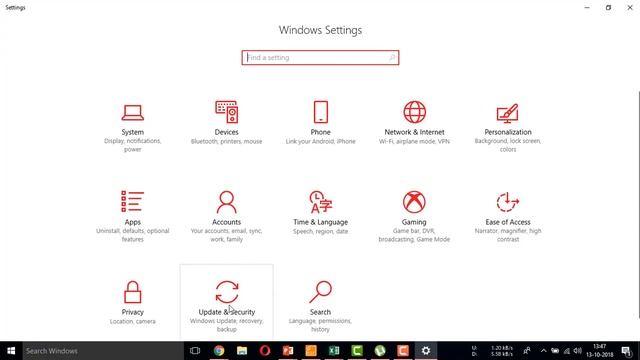Open the Gaming settings category
The image size is (640, 360).
[x=414, y=217]
